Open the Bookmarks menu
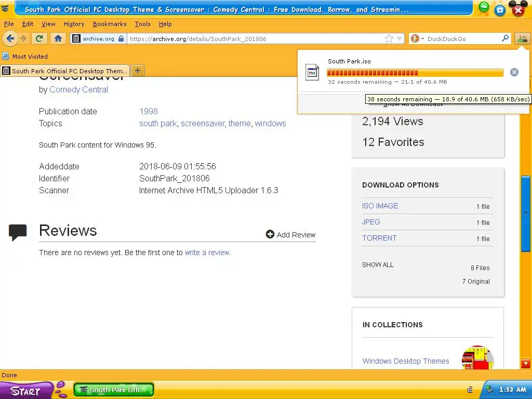Viewport: 532px width, 399px height. pyautogui.click(x=110, y=24)
